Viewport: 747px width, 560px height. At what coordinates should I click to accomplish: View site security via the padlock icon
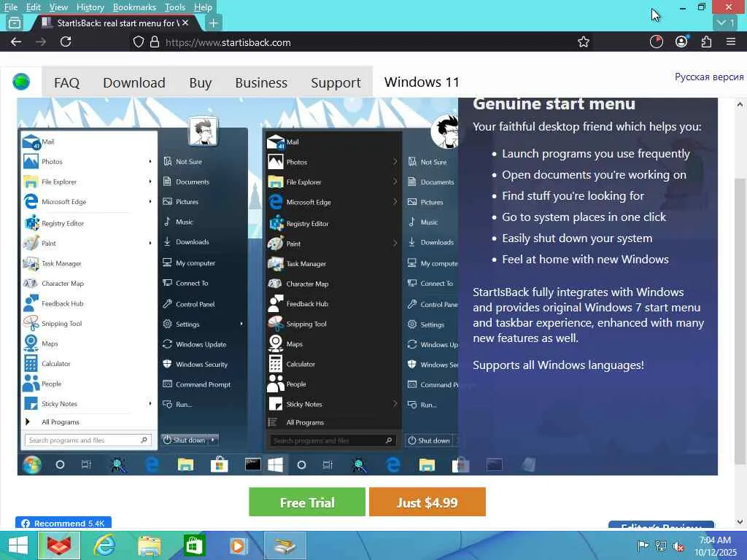(155, 42)
